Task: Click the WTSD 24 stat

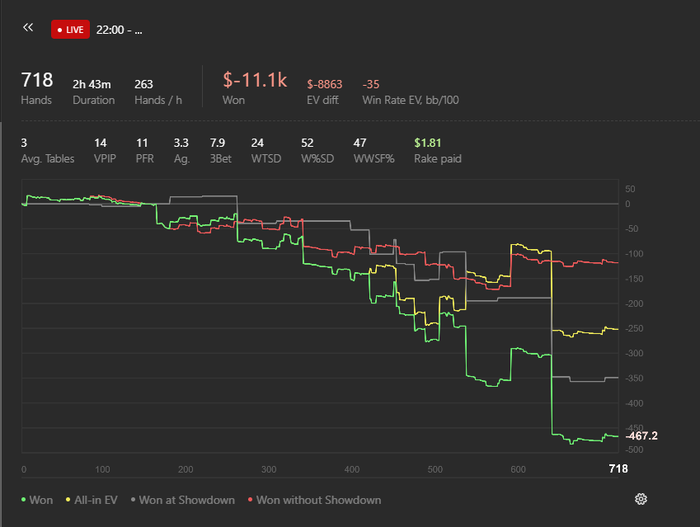Action: tap(266, 151)
